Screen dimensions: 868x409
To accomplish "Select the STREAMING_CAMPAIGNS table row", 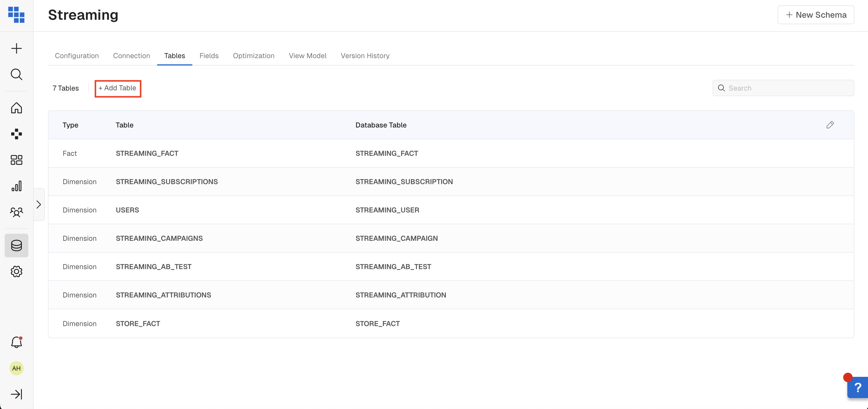I will click(x=159, y=238).
